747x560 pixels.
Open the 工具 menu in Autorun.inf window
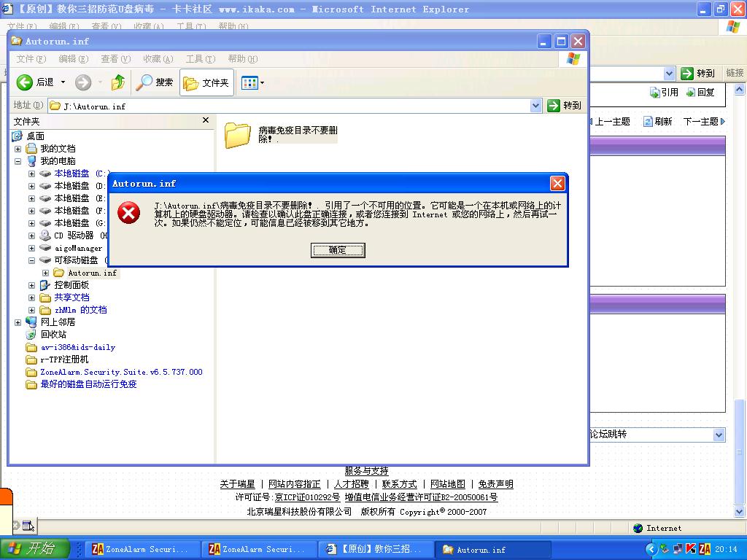(201, 58)
